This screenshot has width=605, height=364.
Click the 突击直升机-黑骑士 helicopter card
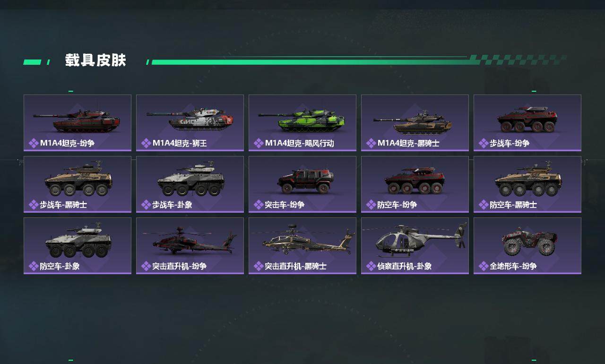pos(302,246)
